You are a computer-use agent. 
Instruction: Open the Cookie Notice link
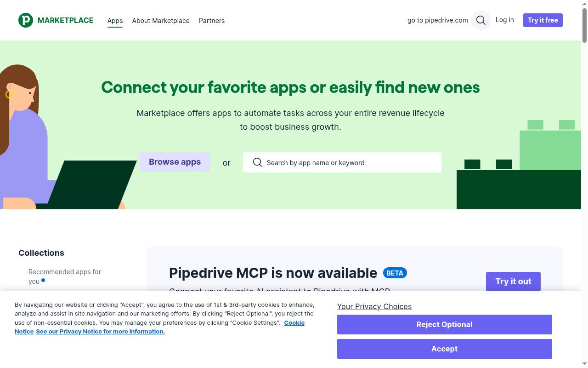click(294, 322)
